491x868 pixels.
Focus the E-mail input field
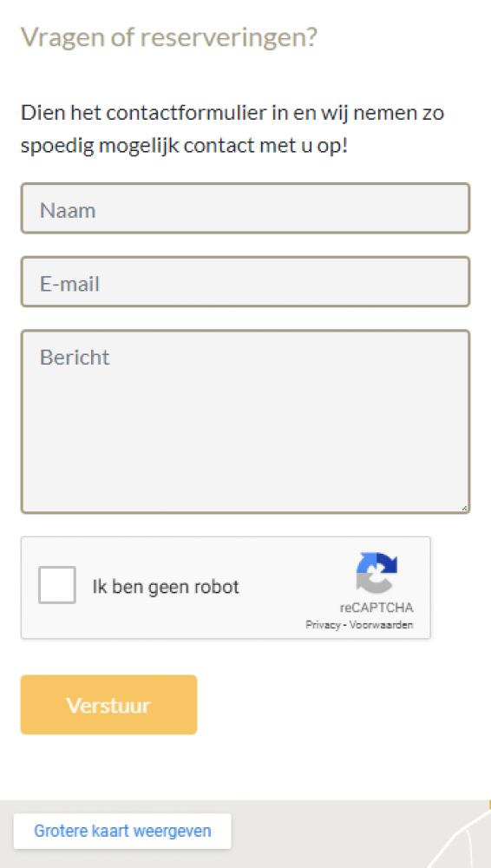tap(245, 282)
